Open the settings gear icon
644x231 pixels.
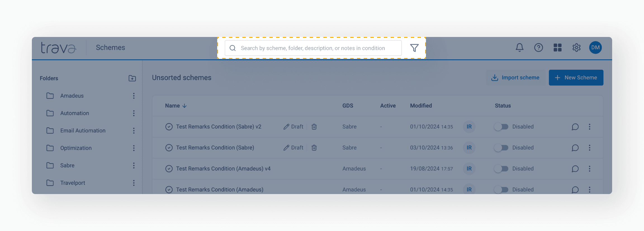(576, 48)
